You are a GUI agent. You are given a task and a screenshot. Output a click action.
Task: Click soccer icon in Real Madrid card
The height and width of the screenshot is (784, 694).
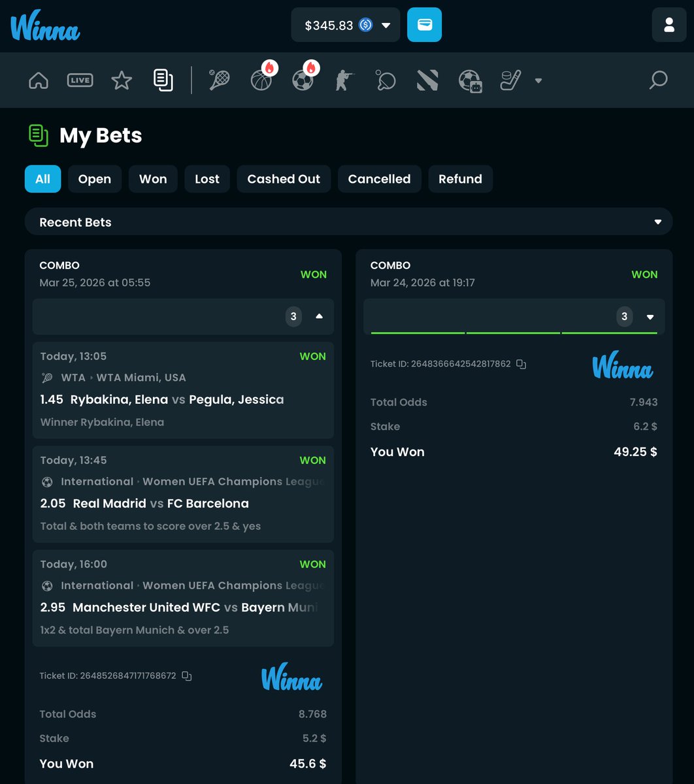tap(47, 482)
